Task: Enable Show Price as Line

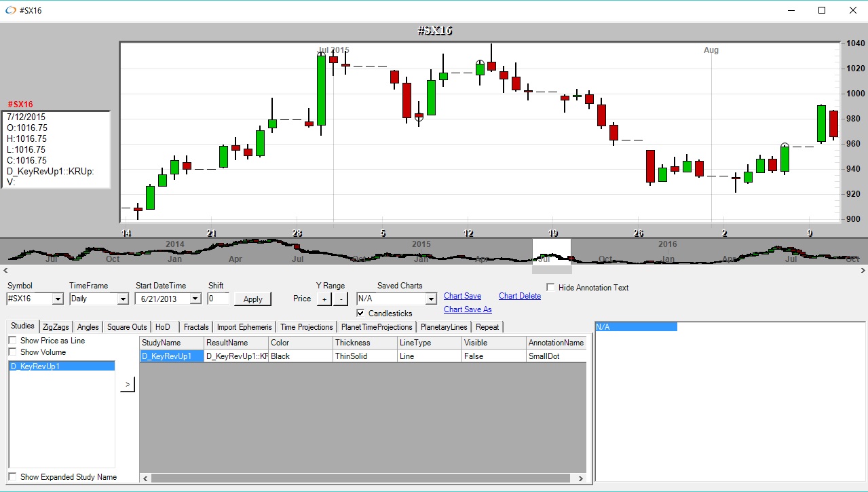Action: tap(13, 341)
